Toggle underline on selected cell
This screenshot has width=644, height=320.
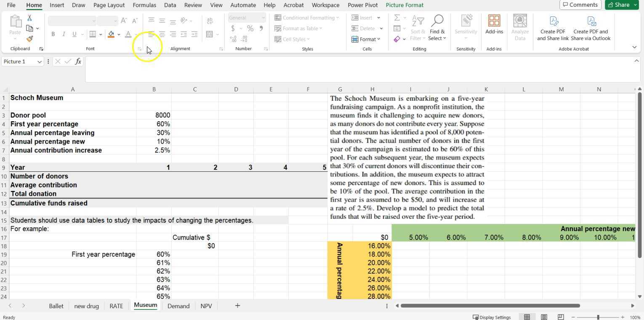[74, 34]
